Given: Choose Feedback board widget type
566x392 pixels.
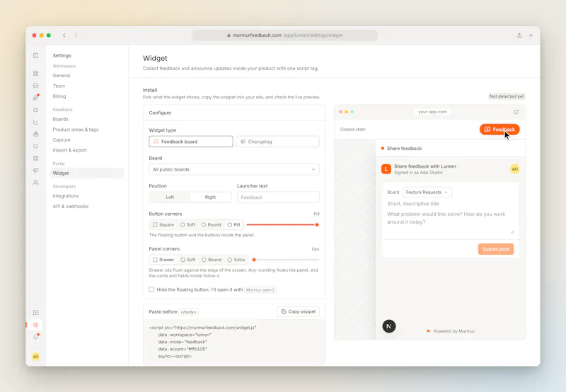Looking at the screenshot, I should click(x=191, y=142).
